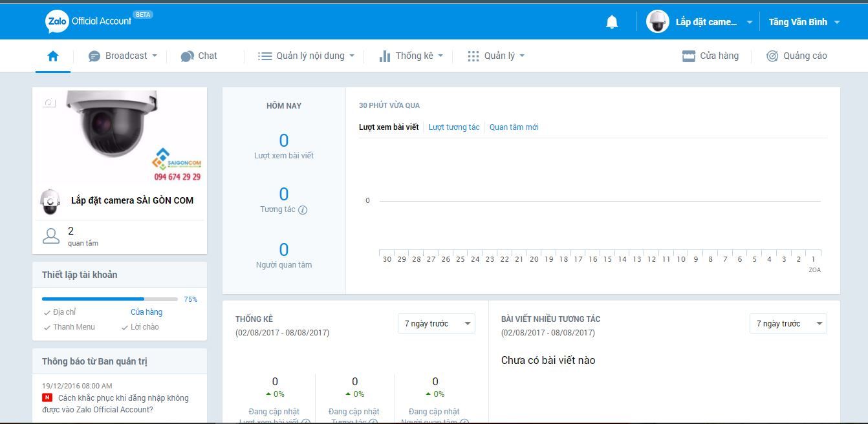This screenshot has width=868, height=424.
Task: Open the camera cover photo
Action: click(120, 136)
